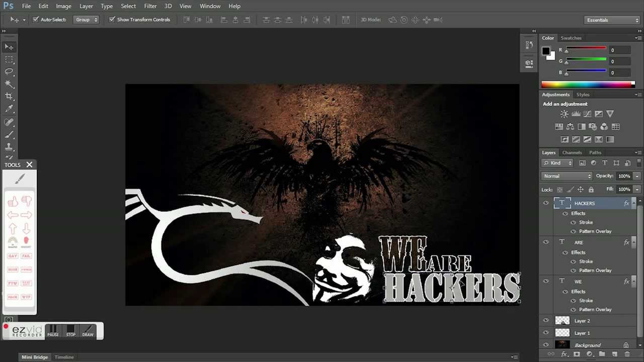
Task: Hide the Background layer
Action: coord(546,345)
